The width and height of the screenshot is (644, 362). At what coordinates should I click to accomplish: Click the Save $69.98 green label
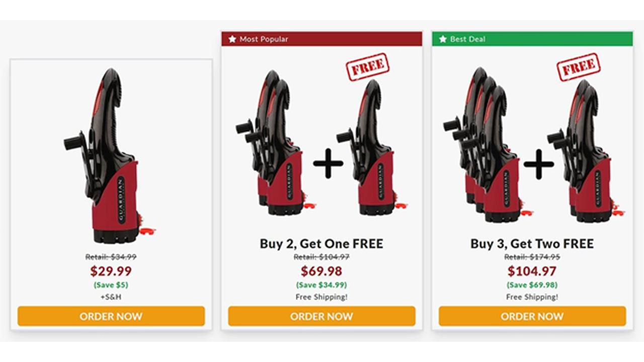pos(532,285)
